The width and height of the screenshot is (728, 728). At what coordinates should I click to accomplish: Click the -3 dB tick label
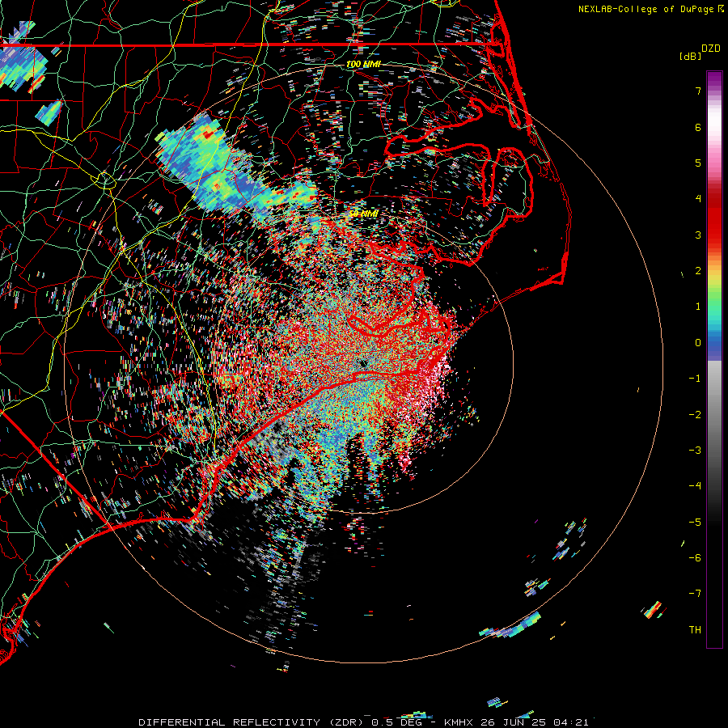pyautogui.click(x=695, y=450)
